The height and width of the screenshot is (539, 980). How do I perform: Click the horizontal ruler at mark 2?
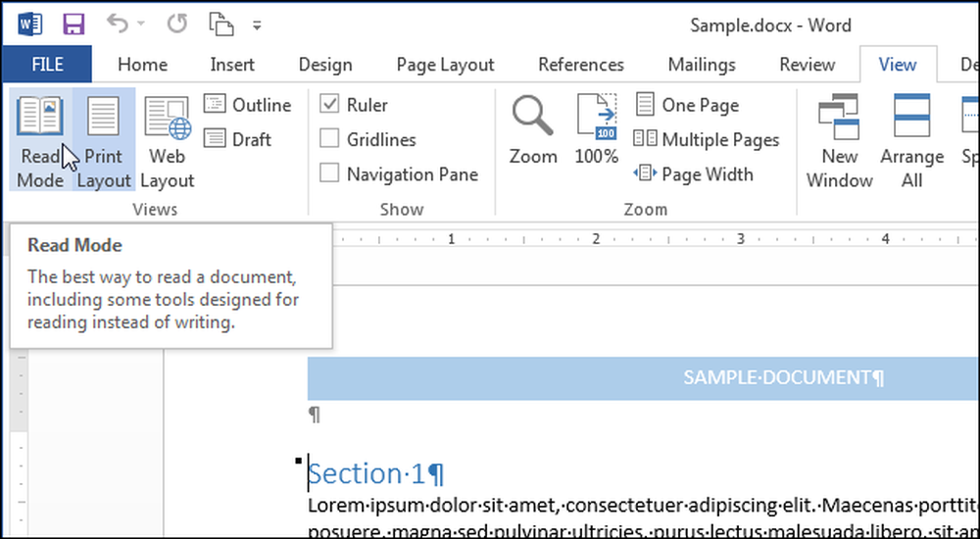(596, 238)
